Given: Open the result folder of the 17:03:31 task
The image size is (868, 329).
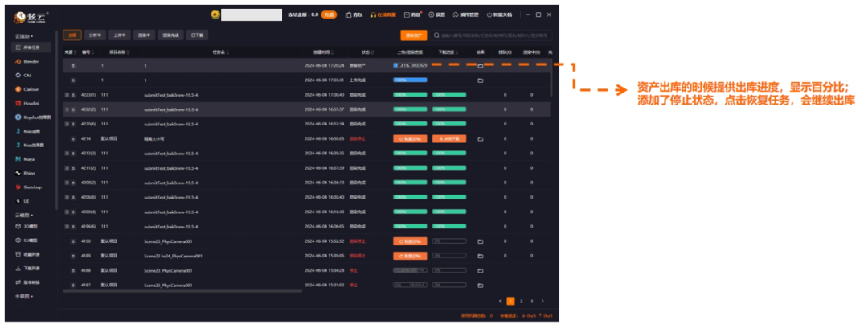Looking at the screenshot, I should [481, 80].
